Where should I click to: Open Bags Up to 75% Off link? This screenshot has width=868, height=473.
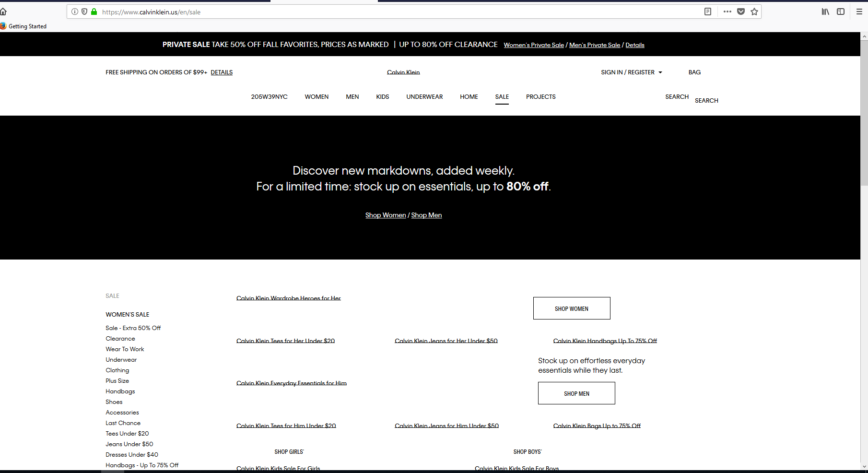pyautogui.click(x=597, y=426)
